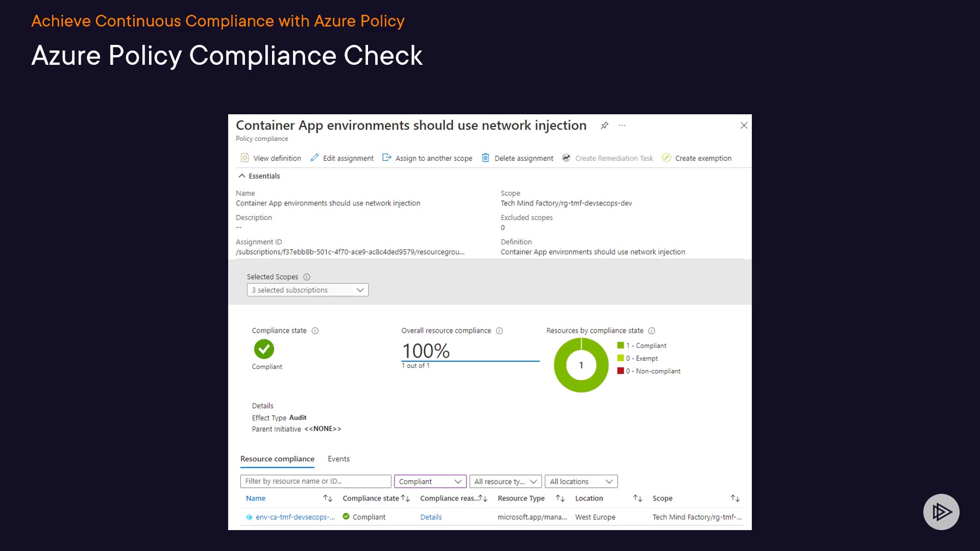Open the 3 selected subscriptions dropdown
This screenshot has width=980, height=551.
(307, 290)
